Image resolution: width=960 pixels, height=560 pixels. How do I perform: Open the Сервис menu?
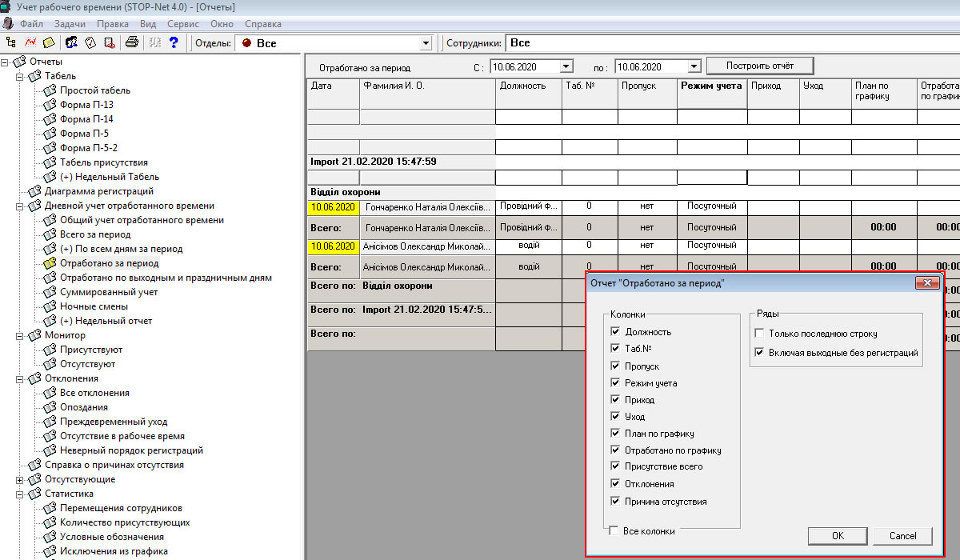[x=183, y=24]
